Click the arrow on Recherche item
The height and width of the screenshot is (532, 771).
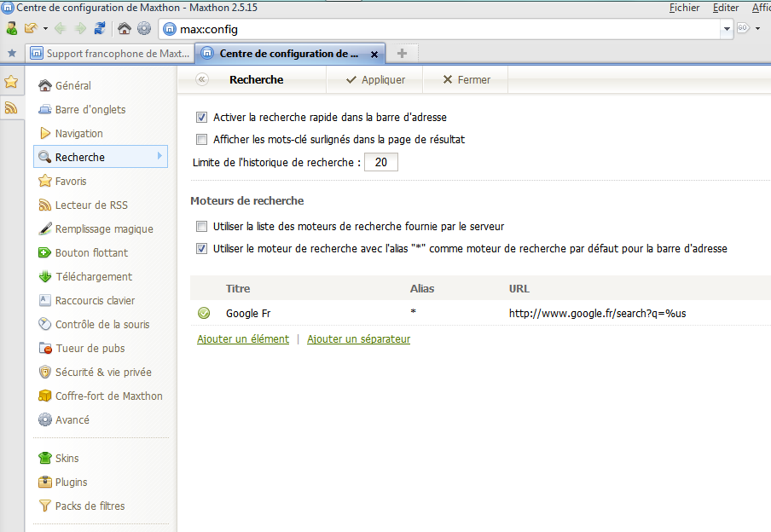tap(159, 156)
